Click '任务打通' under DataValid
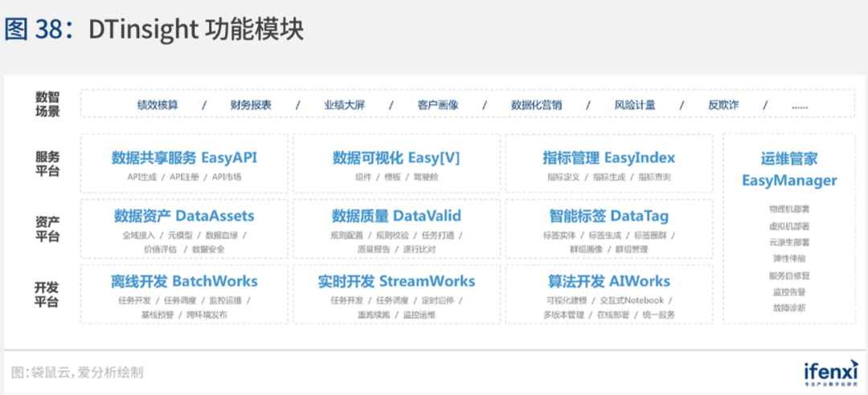Image resolution: width=868 pixels, height=395 pixels. (438, 235)
